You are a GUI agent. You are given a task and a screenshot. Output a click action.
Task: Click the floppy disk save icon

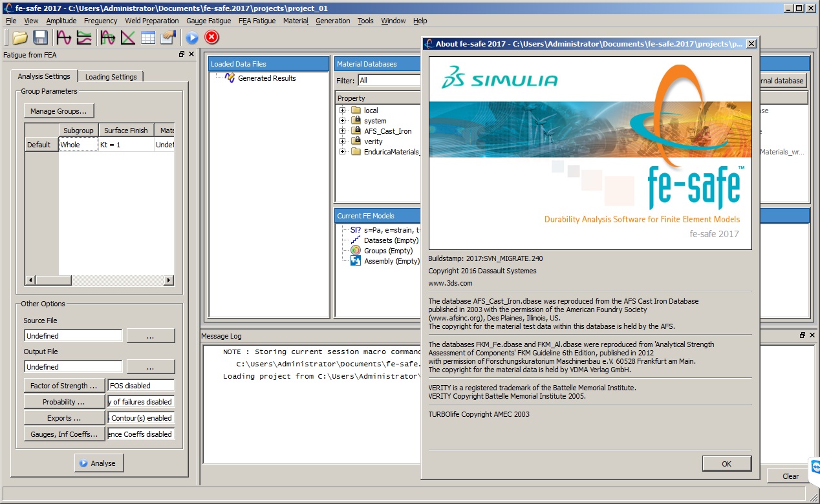point(40,37)
